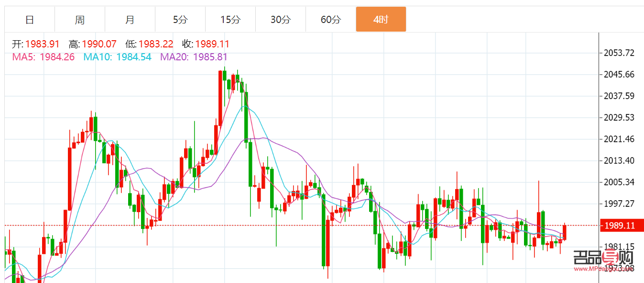The width and height of the screenshot is (644, 283).
Task: Select the 15分 timeframe tab
Action: [x=230, y=20]
